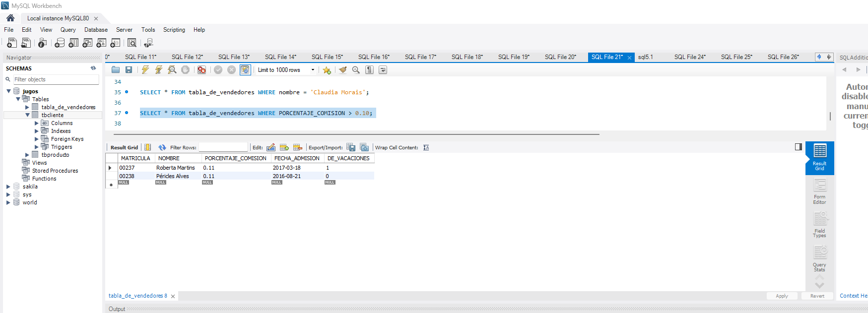Image resolution: width=868 pixels, height=313 pixels.
Task: Expand the Columns node of tbcliente
Action: click(37, 123)
